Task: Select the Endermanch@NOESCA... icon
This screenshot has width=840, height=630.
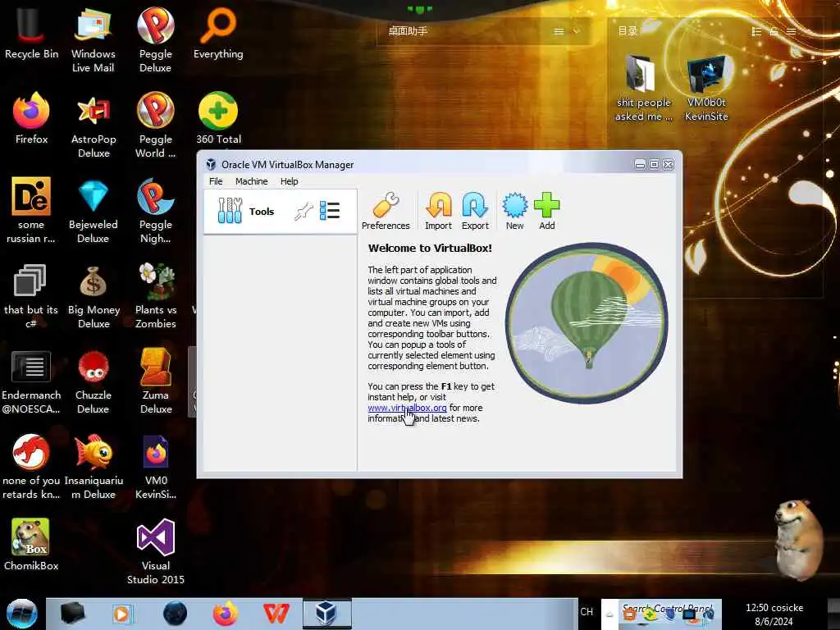Action: point(31,381)
